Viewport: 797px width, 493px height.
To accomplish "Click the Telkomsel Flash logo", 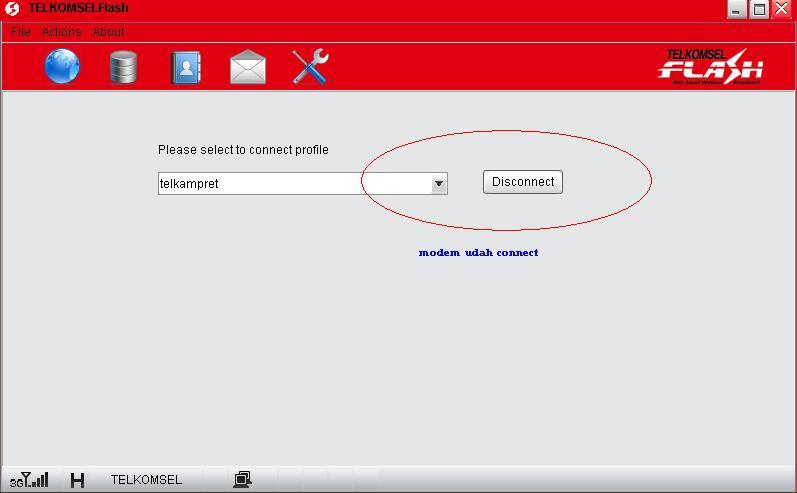I will [x=710, y=67].
